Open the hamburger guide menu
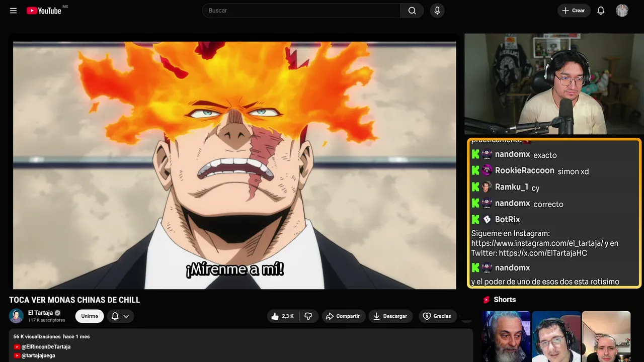 [14, 11]
